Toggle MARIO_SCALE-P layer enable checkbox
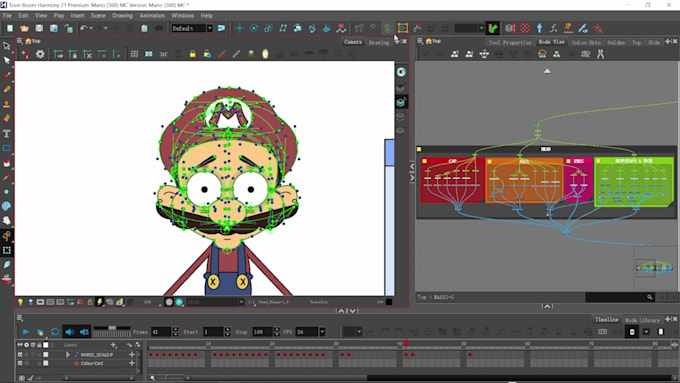The height and width of the screenshot is (383, 680). pyautogui.click(x=20, y=355)
